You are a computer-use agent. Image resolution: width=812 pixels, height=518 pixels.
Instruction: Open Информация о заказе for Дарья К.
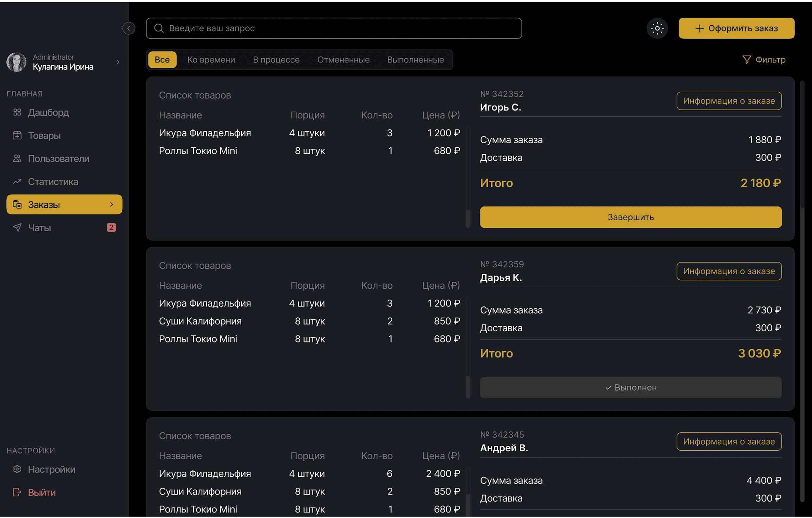(729, 271)
